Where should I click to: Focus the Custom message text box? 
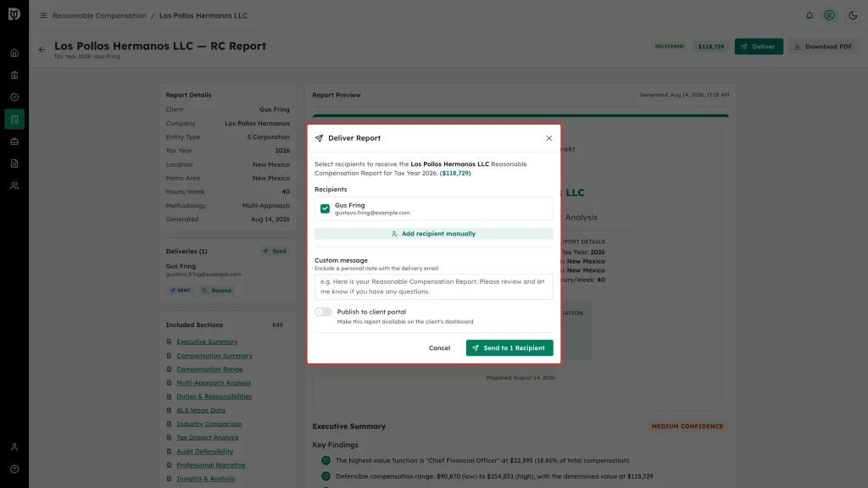point(433,286)
